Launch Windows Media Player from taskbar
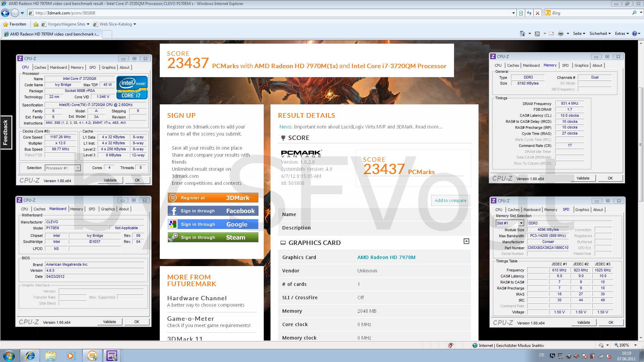Image resolution: width=644 pixels, height=362 pixels. [x=71, y=356]
